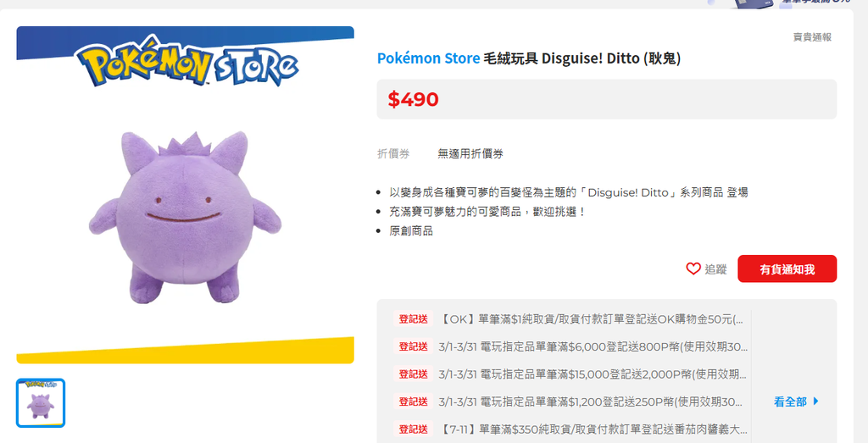
Task: Click the 登記送 badge beside the 7-11 promotion
Action: click(413, 429)
